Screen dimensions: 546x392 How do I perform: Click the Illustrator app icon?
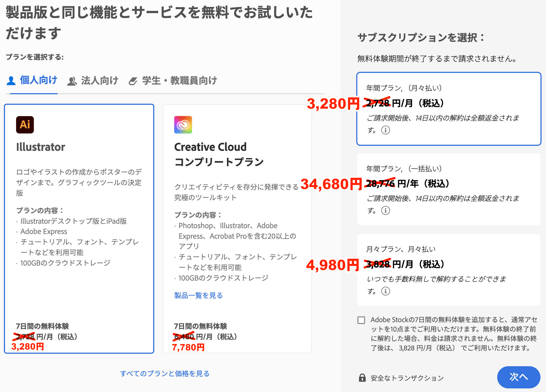click(x=25, y=125)
